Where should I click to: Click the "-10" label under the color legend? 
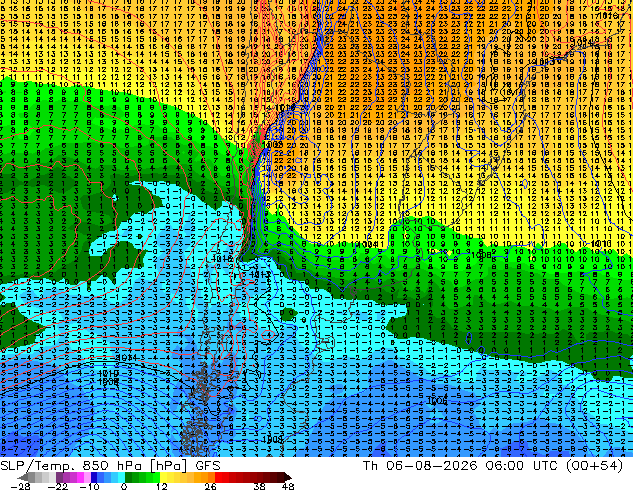(89, 486)
